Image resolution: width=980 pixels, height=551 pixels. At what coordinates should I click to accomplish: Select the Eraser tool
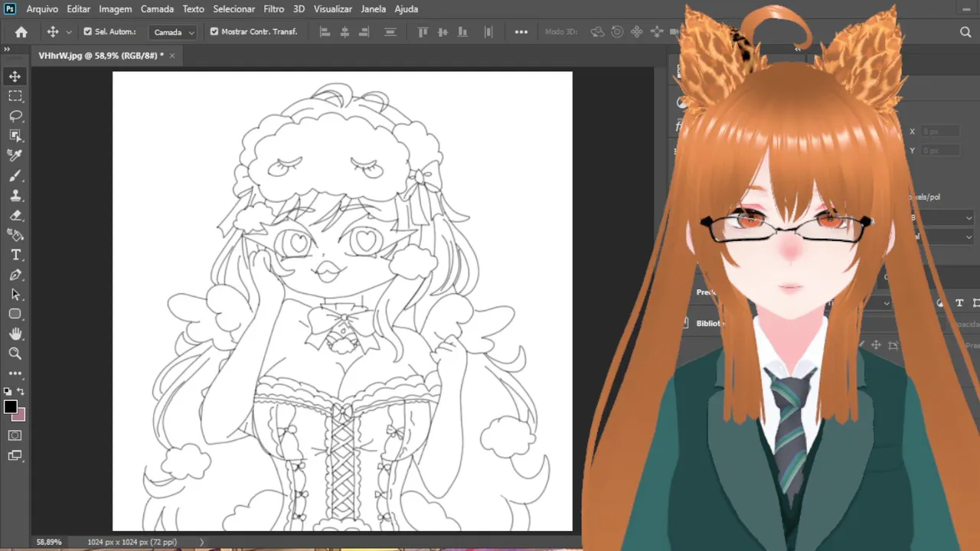click(15, 216)
